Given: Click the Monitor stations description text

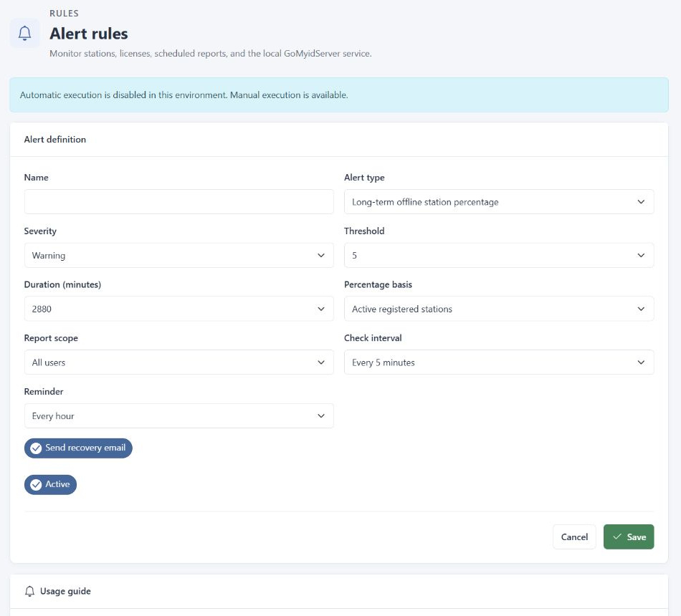Looking at the screenshot, I should click(x=211, y=54).
